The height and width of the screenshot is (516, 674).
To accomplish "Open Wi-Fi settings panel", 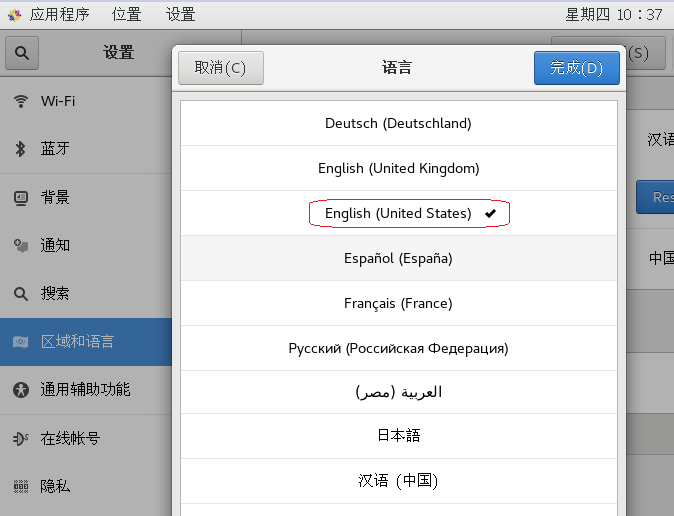I will 86,101.
